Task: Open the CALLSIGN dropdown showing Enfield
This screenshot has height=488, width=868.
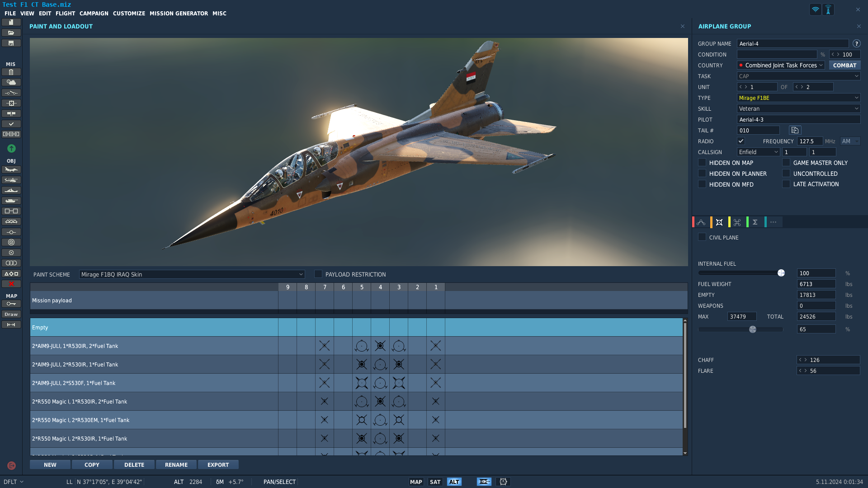Action: (758, 152)
